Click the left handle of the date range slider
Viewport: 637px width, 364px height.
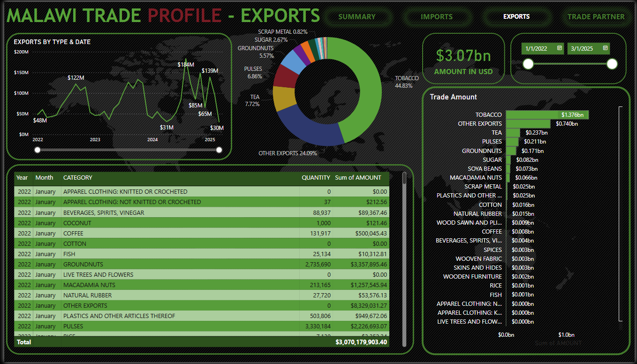[528, 64]
